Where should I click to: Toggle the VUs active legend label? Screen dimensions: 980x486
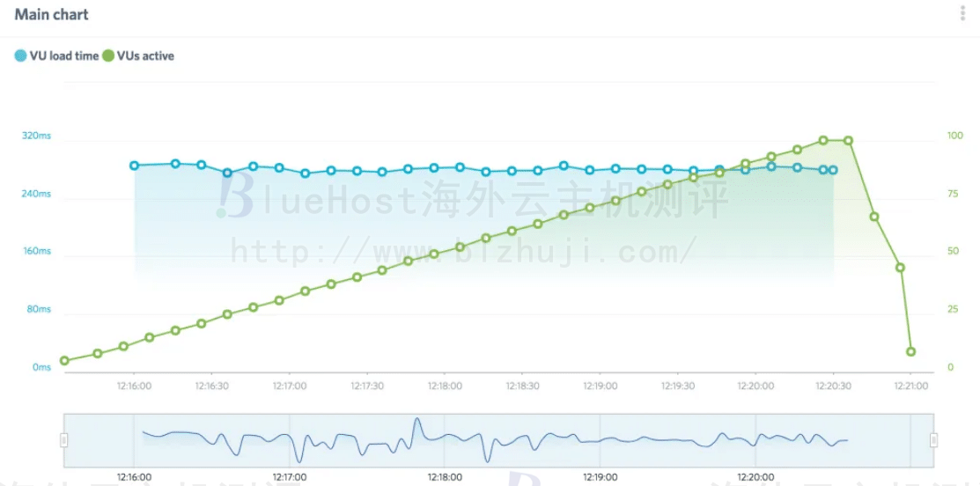click(145, 56)
